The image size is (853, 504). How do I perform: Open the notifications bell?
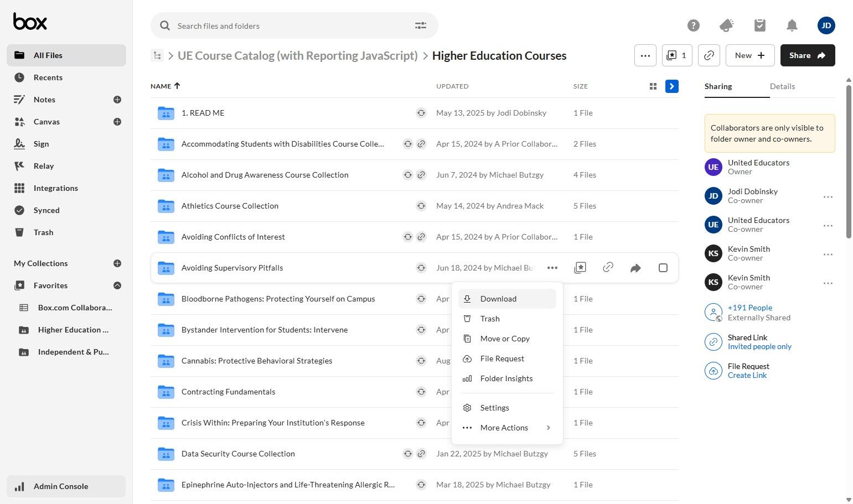click(x=792, y=25)
